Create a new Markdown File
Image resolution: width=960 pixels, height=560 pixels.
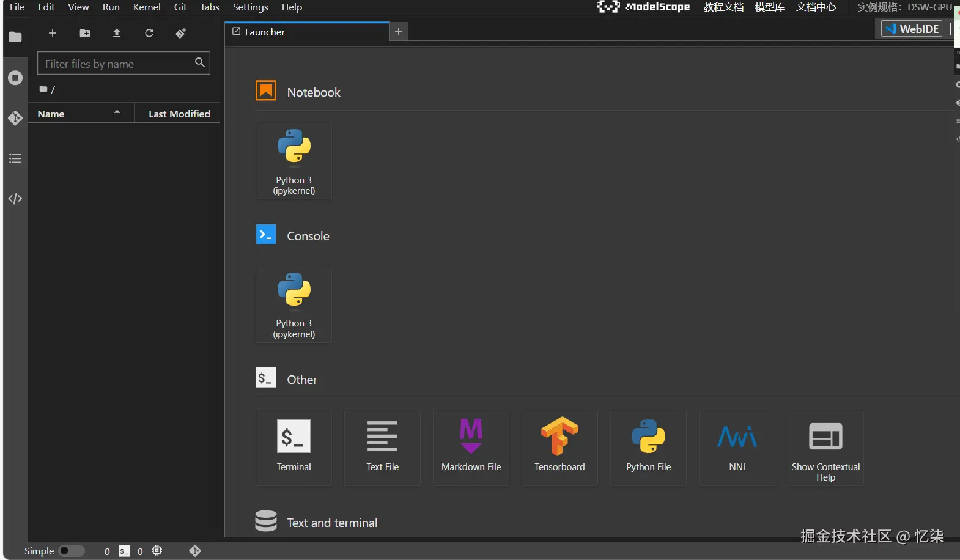pos(471,448)
